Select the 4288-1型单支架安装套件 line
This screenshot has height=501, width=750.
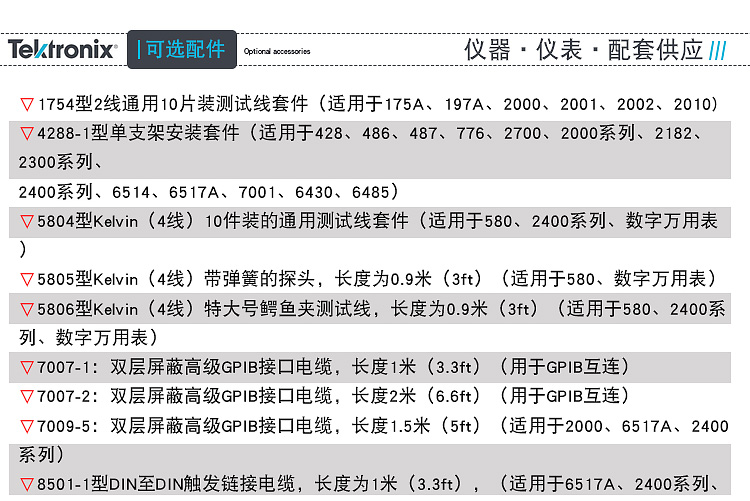370,134
